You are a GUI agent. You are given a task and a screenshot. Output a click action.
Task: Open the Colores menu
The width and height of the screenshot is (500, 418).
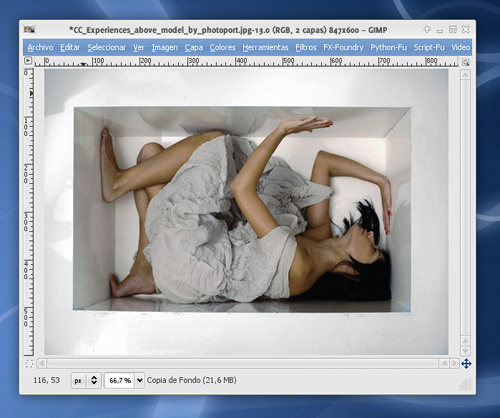pos(223,47)
